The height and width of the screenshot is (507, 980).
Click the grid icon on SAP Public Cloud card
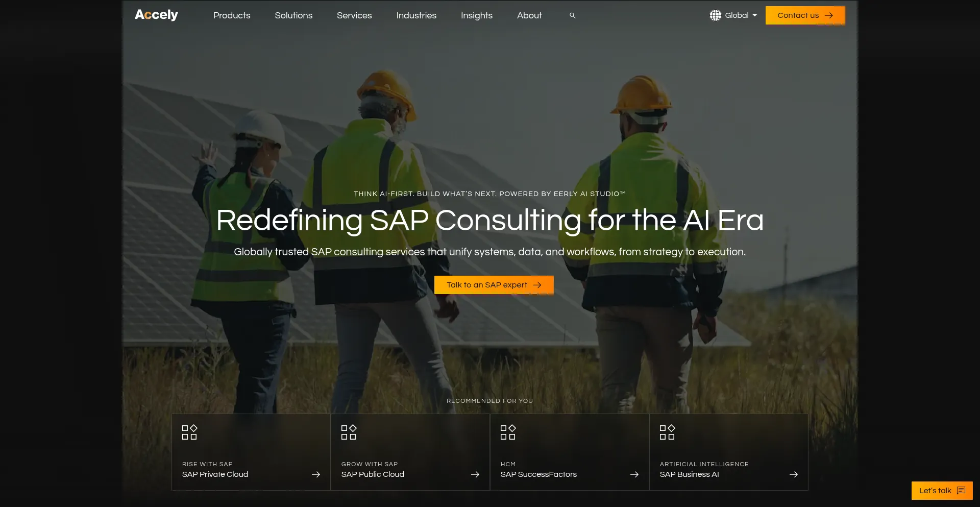pyautogui.click(x=349, y=432)
